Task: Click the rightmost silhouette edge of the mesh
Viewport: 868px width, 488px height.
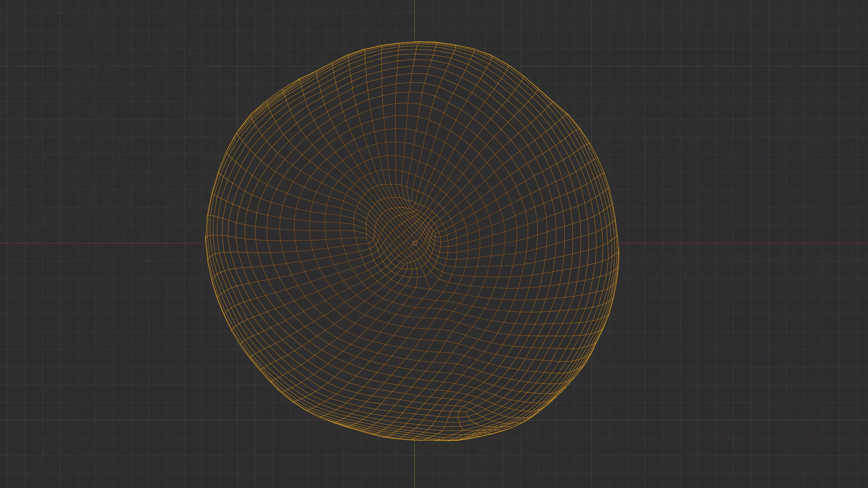Action: point(619,251)
